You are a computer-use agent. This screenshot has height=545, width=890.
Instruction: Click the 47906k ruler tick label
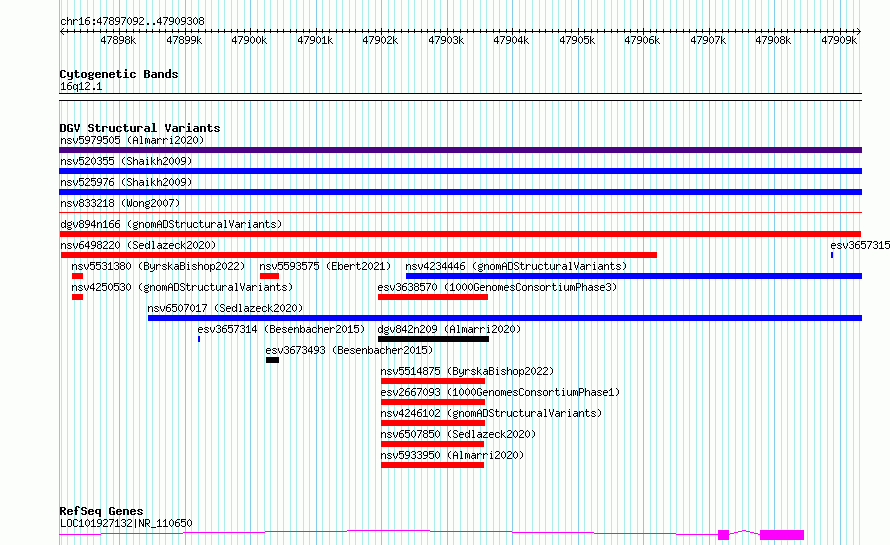pyautogui.click(x=643, y=41)
